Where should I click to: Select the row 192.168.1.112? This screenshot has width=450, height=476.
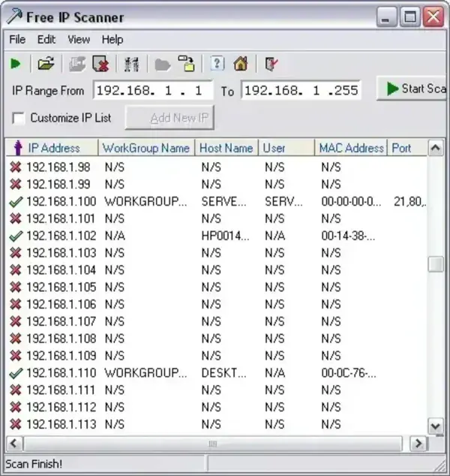point(217,407)
